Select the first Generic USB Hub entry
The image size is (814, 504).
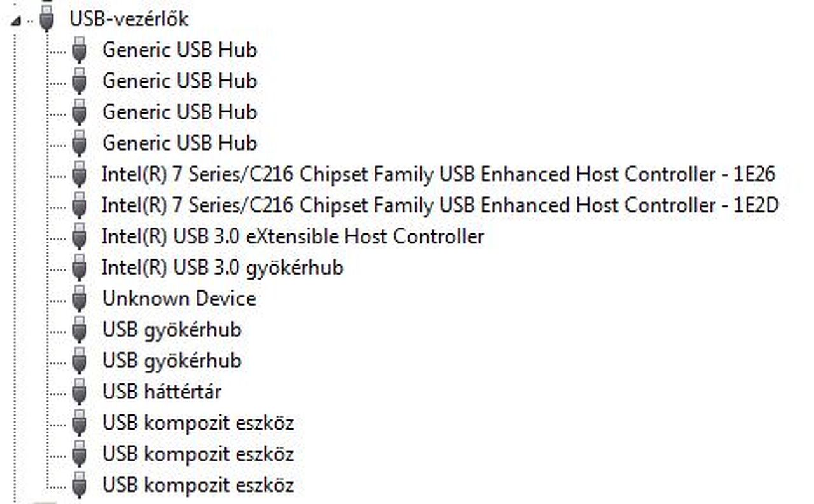coord(179,50)
